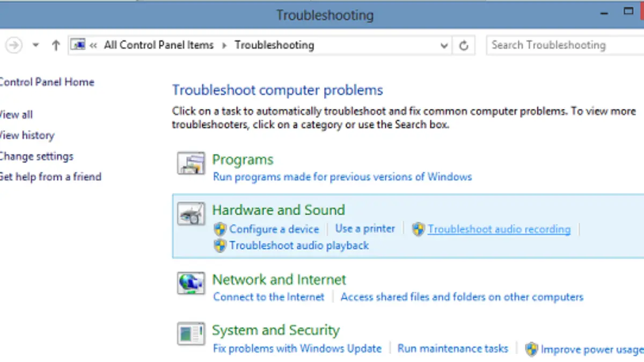Start Troubleshoot audio recording
Viewport: 644px width, 362px height.
click(499, 230)
